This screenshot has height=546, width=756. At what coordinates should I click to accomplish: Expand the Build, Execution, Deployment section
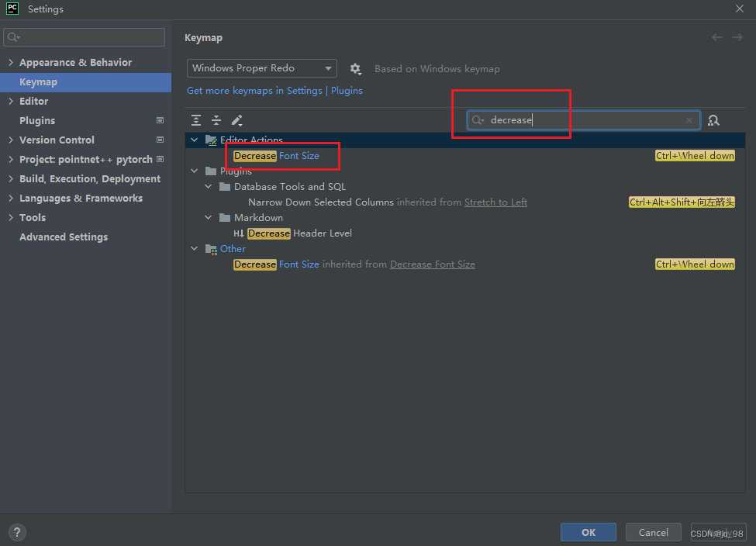click(11, 178)
